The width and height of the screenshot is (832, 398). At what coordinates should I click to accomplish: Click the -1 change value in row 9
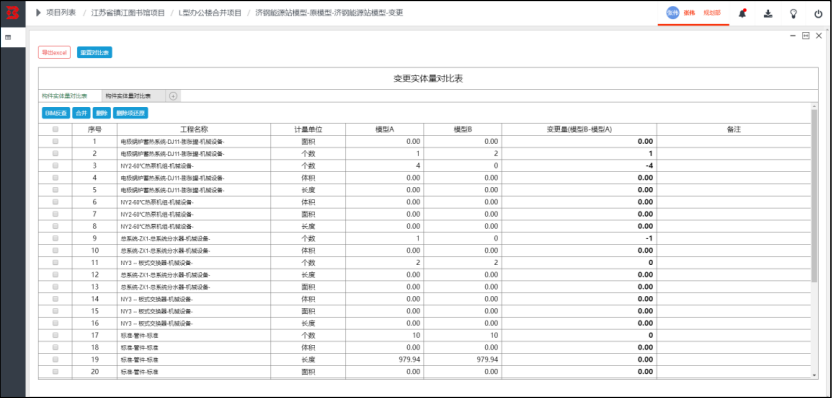[x=648, y=238]
